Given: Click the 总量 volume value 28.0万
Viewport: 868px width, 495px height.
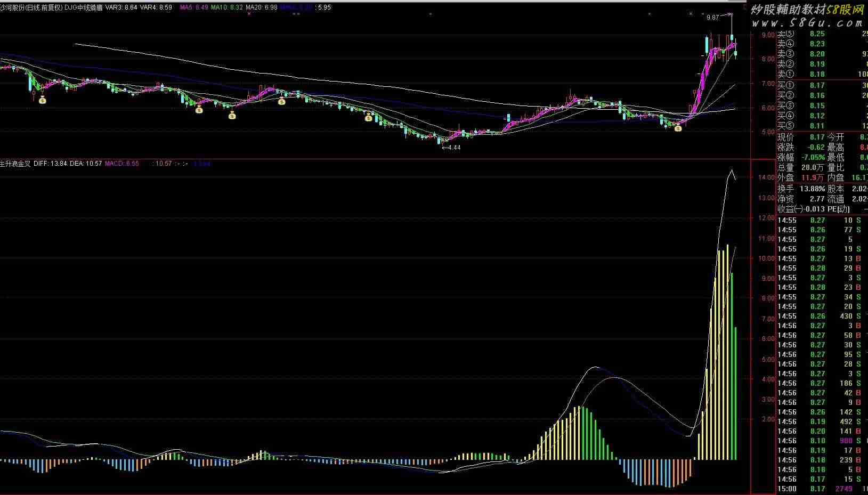Looking at the screenshot, I should [x=813, y=168].
